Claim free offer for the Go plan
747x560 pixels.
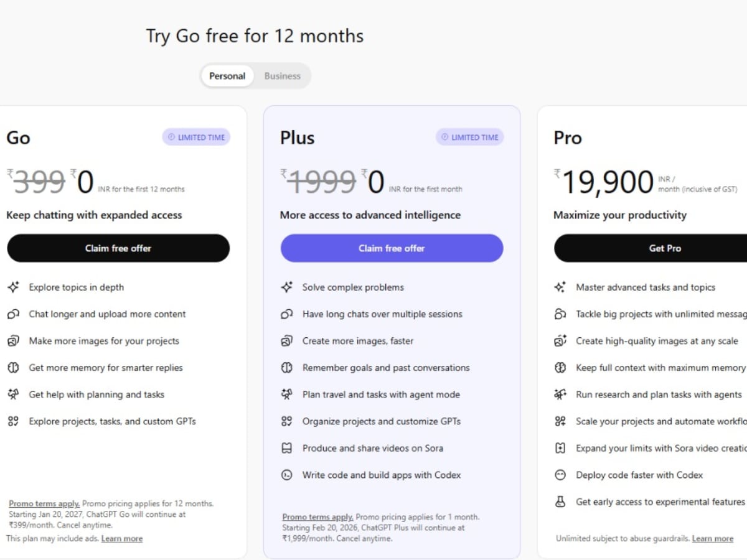click(118, 248)
